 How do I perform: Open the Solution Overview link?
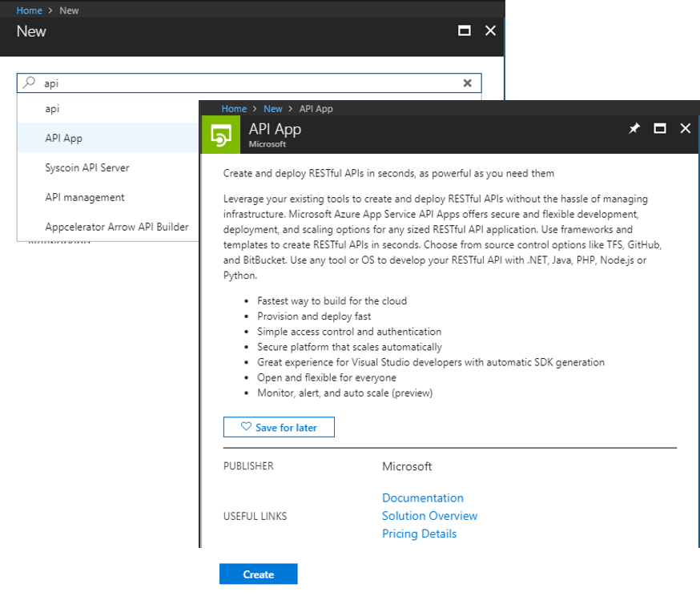[429, 516]
